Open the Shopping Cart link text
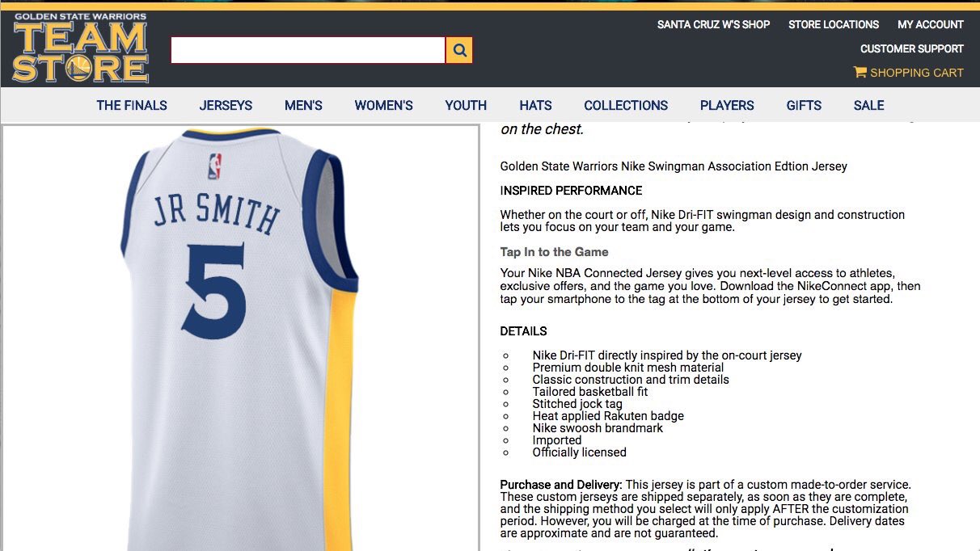The width and height of the screenshot is (980, 551). click(917, 73)
